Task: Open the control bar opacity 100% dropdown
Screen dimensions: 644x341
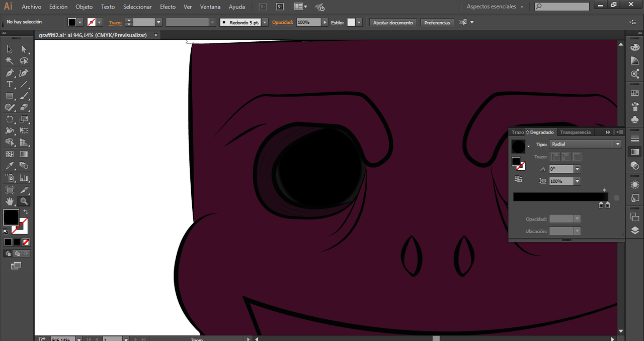Action: 325,23
